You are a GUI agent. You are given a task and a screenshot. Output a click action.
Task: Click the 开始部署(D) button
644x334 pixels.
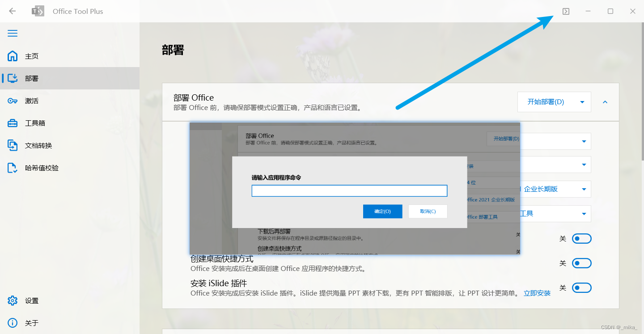[546, 102]
